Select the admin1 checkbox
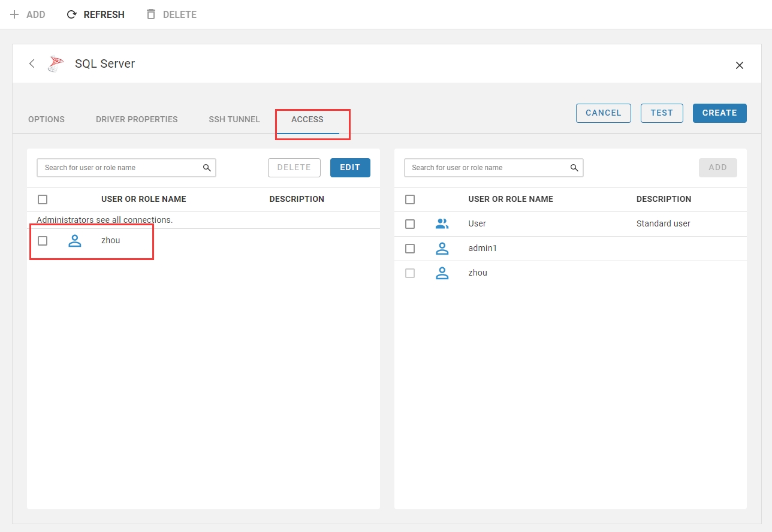The width and height of the screenshot is (772, 532). [410, 248]
